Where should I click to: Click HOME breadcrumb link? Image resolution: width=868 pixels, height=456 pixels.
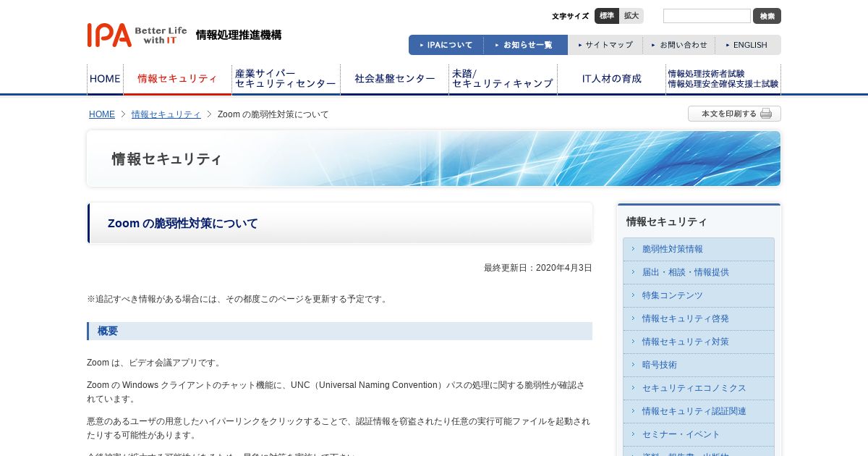pyautogui.click(x=102, y=114)
